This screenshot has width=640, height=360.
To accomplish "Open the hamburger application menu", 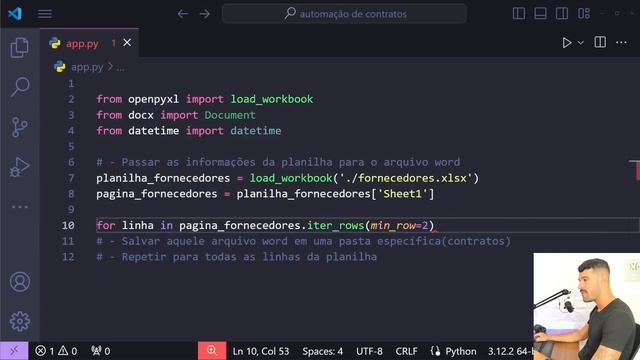I will (x=44, y=14).
